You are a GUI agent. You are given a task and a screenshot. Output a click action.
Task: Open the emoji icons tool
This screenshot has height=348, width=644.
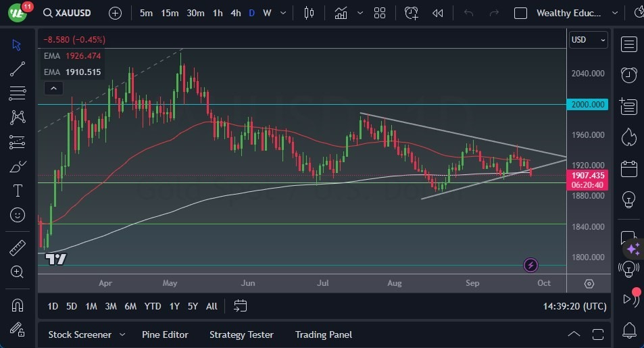(18, 215)
